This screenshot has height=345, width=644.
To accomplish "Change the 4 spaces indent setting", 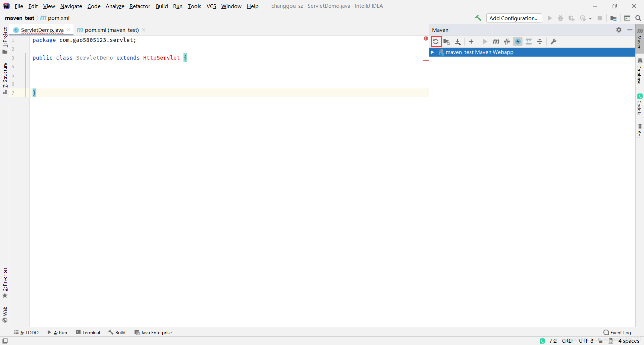I will coord(629,341).
